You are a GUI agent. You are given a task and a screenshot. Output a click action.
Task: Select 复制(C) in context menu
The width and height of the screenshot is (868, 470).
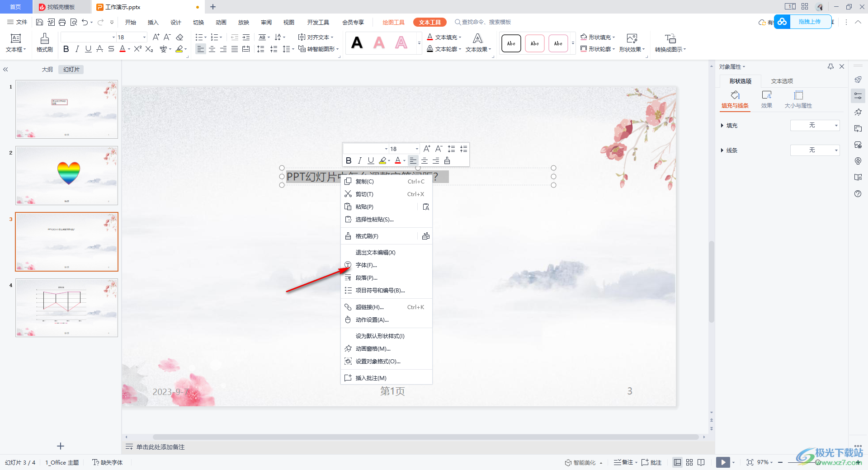click(387, 181)
